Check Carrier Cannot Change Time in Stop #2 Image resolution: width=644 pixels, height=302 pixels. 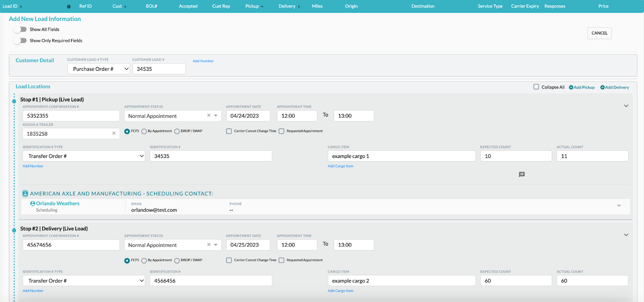click(229, 260)
